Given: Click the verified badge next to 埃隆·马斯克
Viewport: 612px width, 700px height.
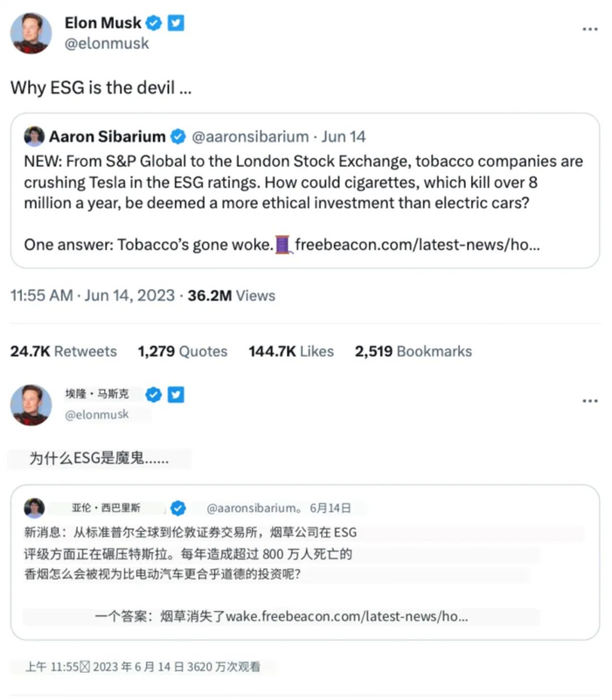Looking at the screenshot, I should point(154,395).
